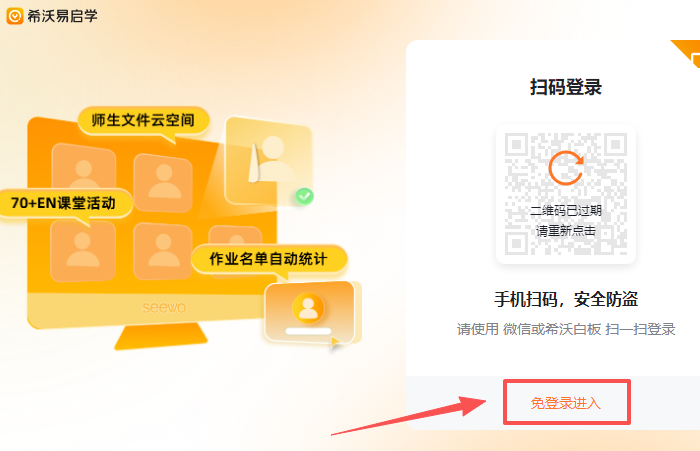The image size is (700, 451).
Task: Click the user avatar in chat card
Action: click(x=308, y=308)
